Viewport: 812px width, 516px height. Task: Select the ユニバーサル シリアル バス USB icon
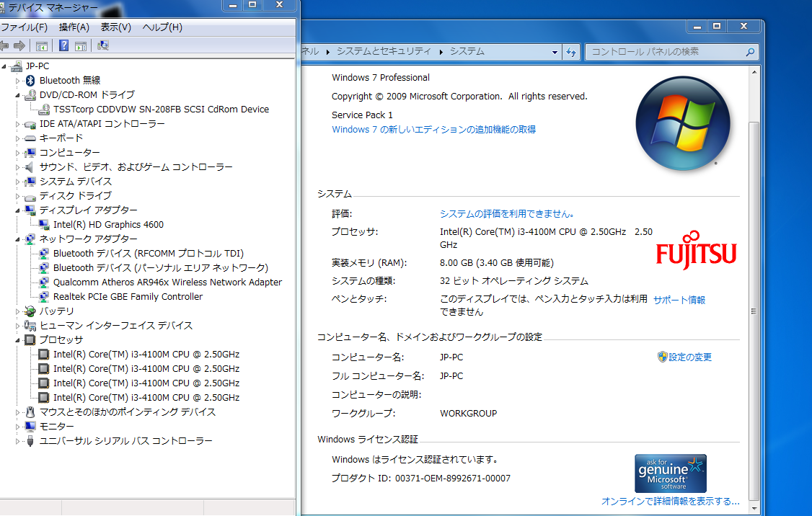(x=30, y=441)
